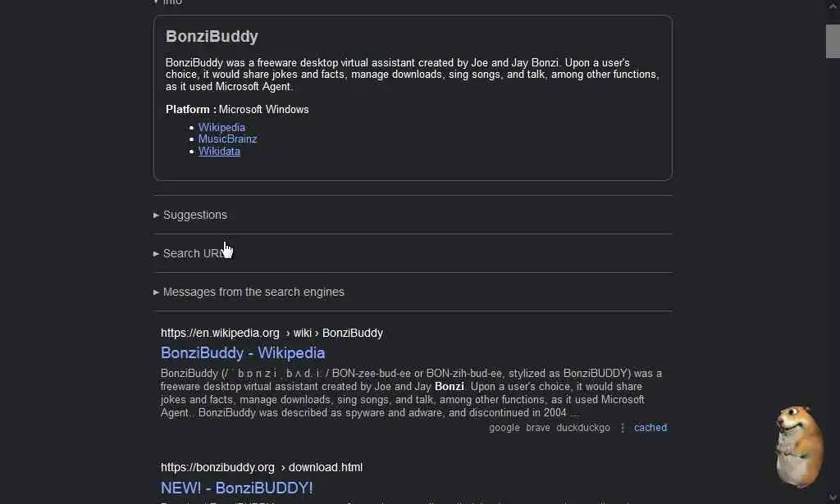
Task: Click the scrollbar up arrow
Action: click(833, 6)
